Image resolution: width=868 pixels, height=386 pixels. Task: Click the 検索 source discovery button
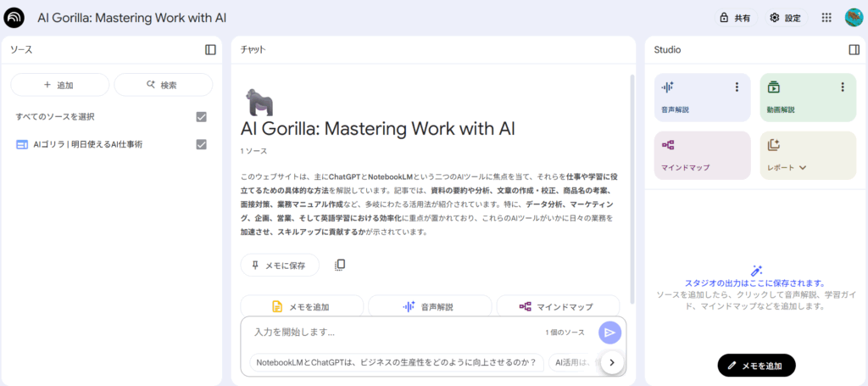(164, 86)
